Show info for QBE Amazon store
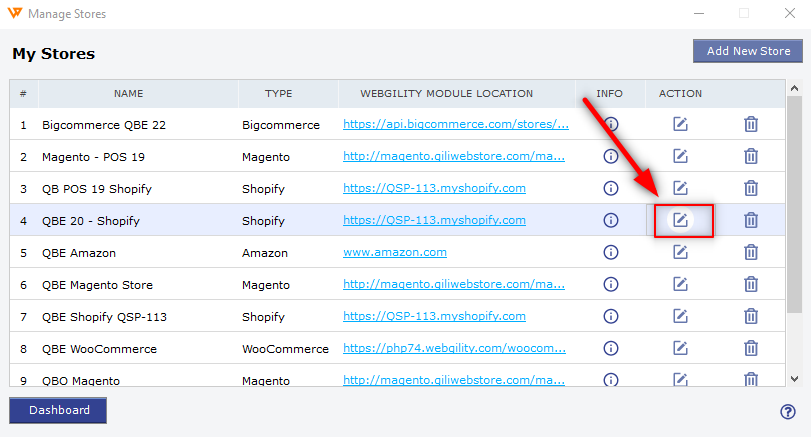This screenshot has width=811, height=437. pyautogui.click(x=610, y=252)
